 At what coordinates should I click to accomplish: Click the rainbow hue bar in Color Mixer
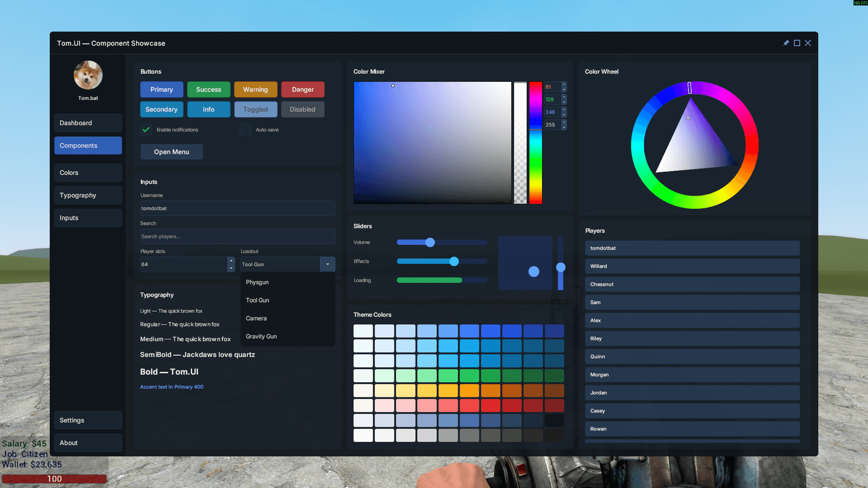(535, 143)
